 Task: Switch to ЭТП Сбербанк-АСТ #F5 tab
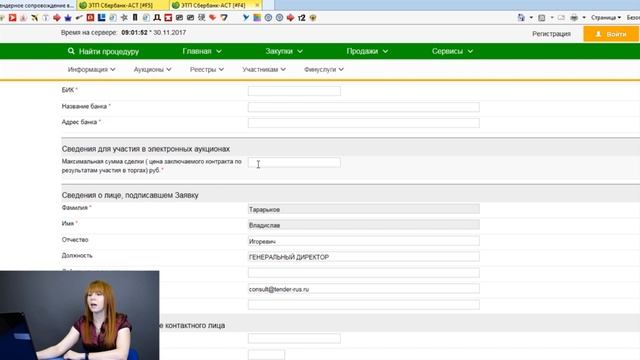(x=122, y=5)
